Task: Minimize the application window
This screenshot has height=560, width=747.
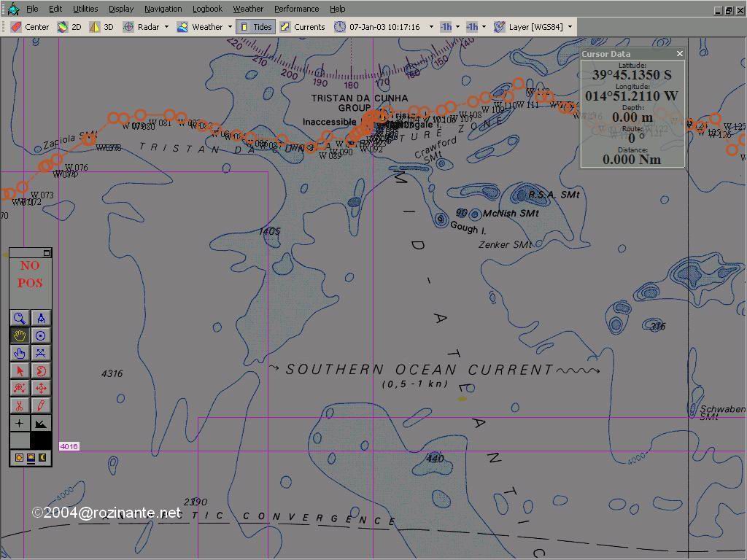Action: [x=719, y=10]
